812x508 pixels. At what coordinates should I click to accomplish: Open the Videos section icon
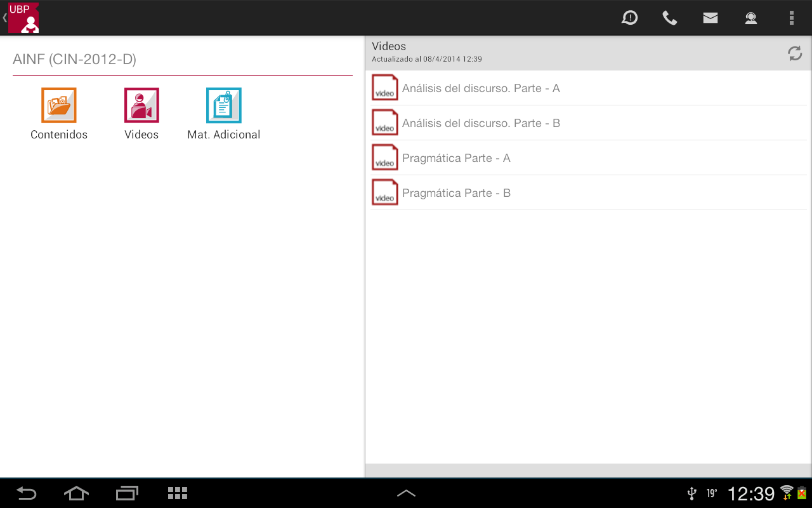141,105
